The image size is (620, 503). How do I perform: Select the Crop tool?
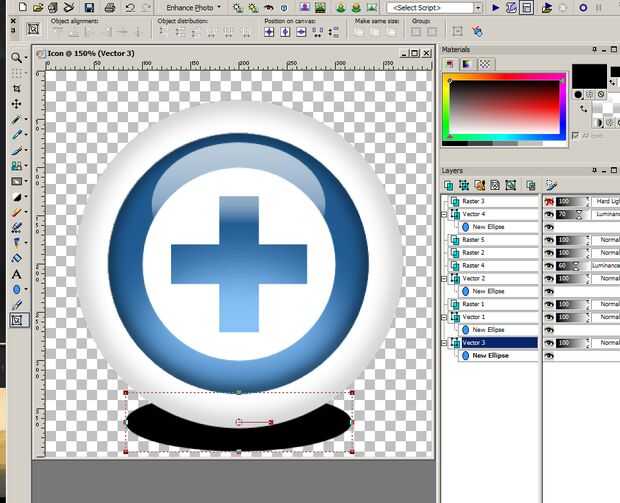(16, 89)
